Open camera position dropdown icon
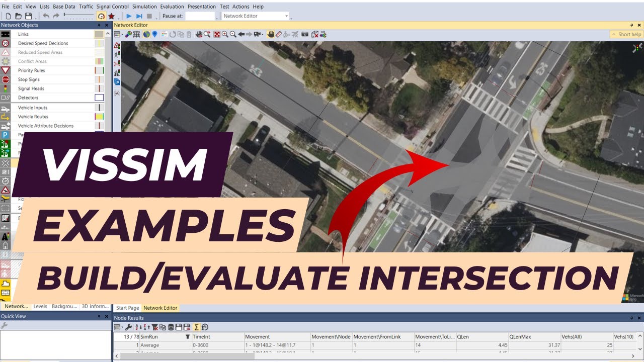644x362 pixels. point(258,34)
